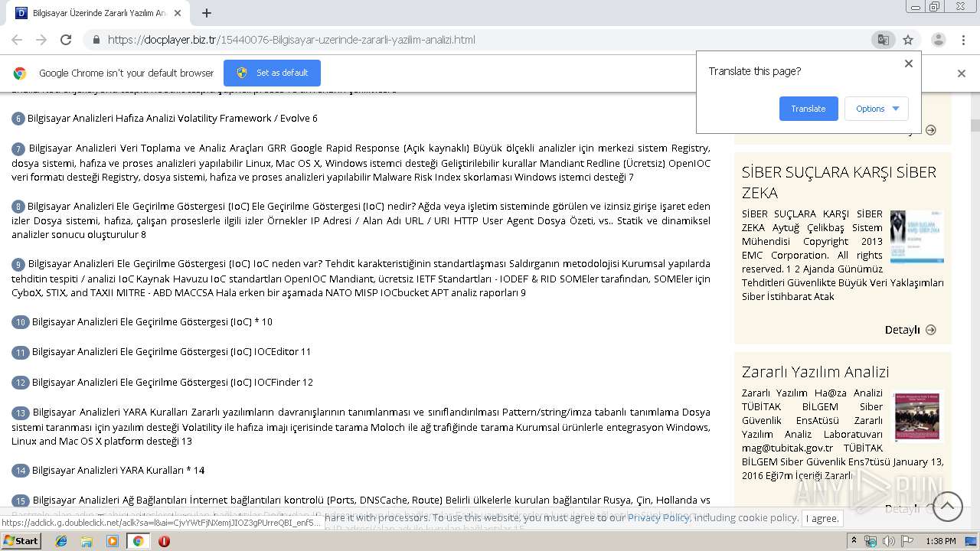
Task: Click the browser back arrow
Action: point(17,40)
